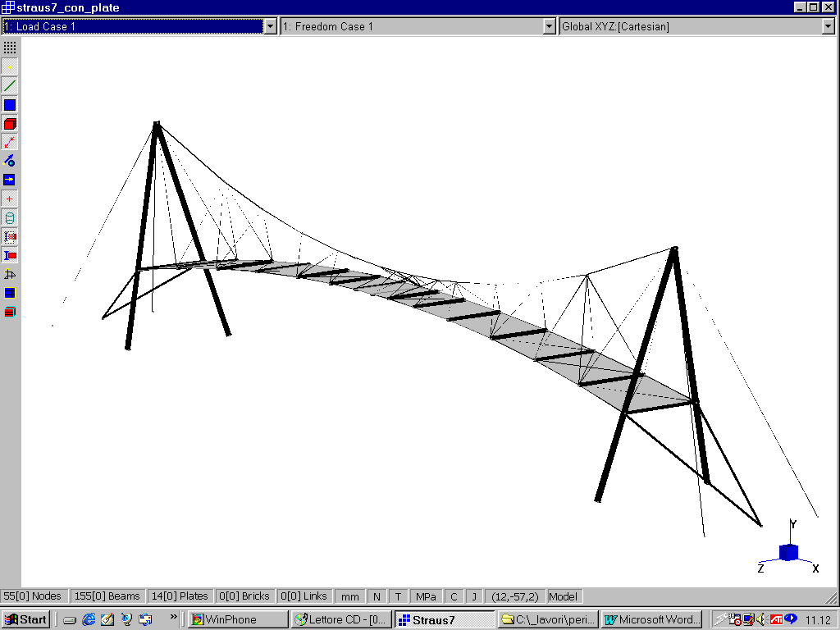Image resolution: width=840 pixels, height=630 pixels.
Task: Click the teal cylinder icon
Action: (10, 218)
